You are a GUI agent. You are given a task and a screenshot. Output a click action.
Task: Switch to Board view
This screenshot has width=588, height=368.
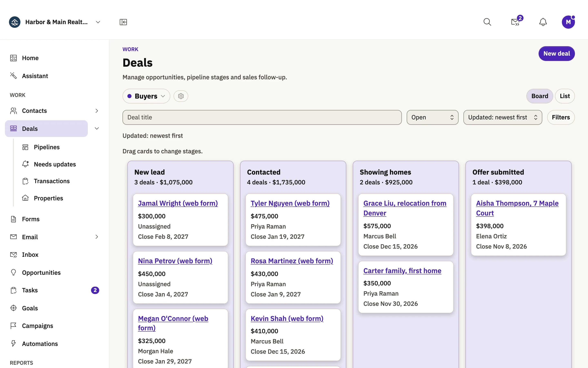pyautogui.click(x=540, y=96)
